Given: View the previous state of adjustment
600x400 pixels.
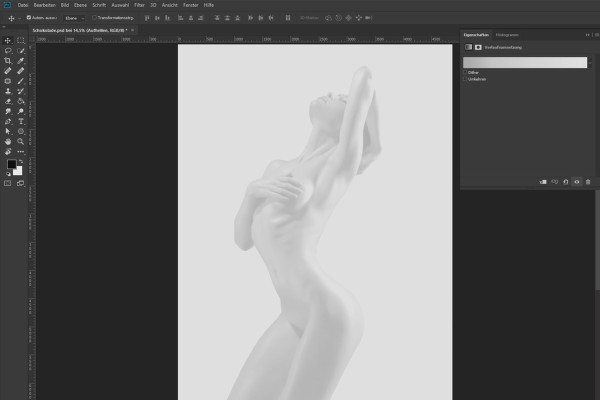Looking at the screenshot, I should 554,182.
